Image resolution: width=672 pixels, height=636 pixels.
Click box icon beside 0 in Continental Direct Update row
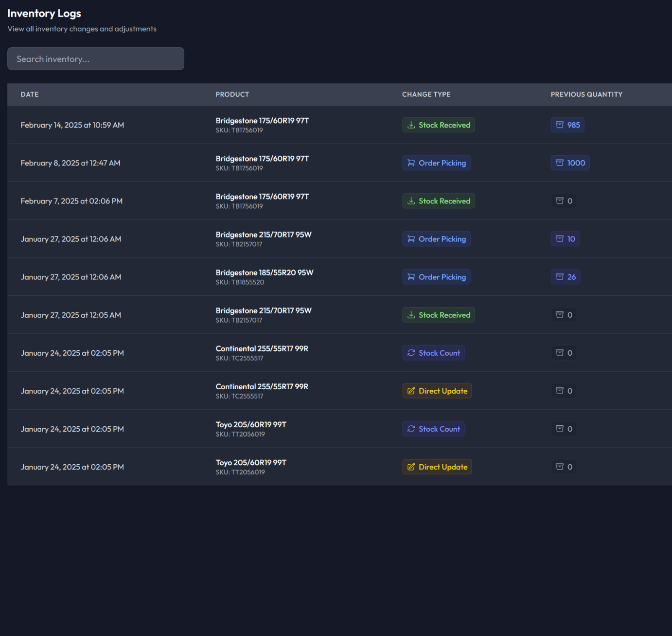pyautogui.click(x=560, y=391)
